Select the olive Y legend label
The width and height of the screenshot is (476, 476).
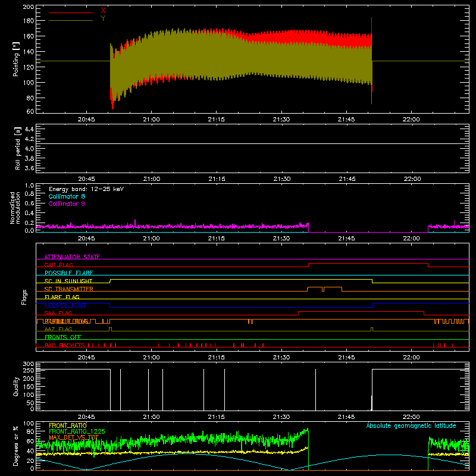[103, 18]
